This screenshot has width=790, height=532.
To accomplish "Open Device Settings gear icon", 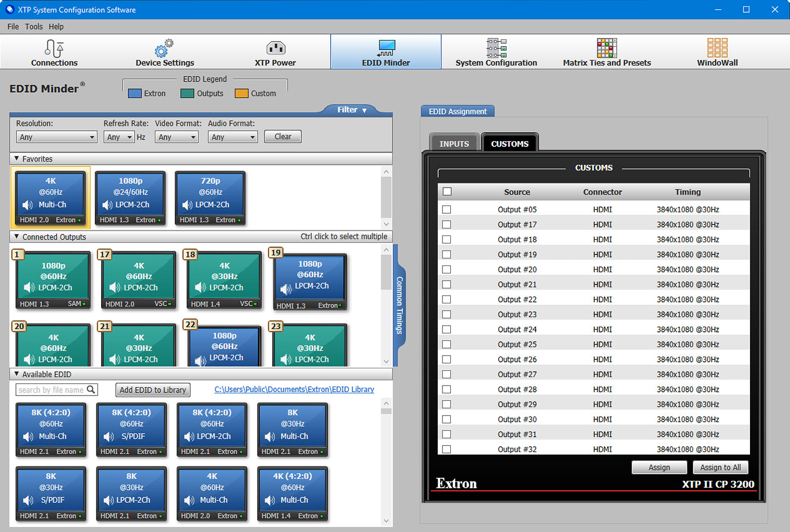I will point(164,48).
